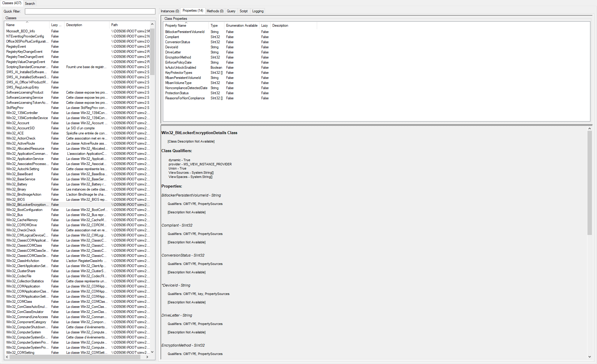Image resolution: width=597 pixels, height=364 pixels.
Task: Open the Logging tab
Action: pyautogui.click(x=258, y=11)
